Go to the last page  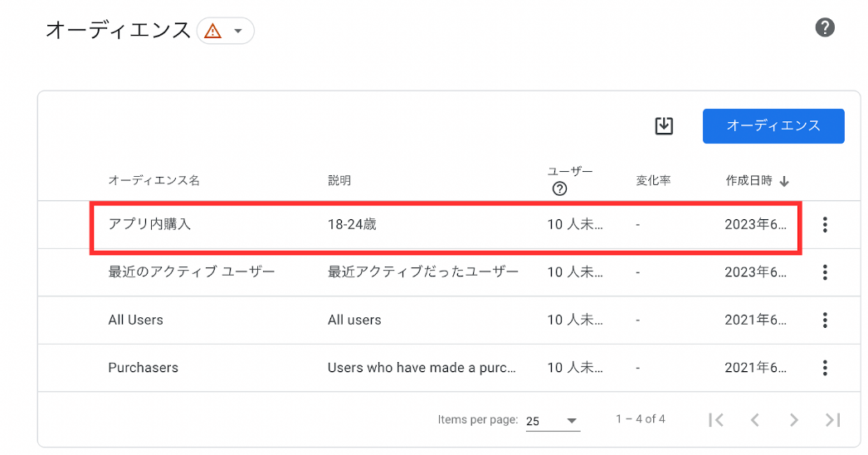tap(833, 420)
